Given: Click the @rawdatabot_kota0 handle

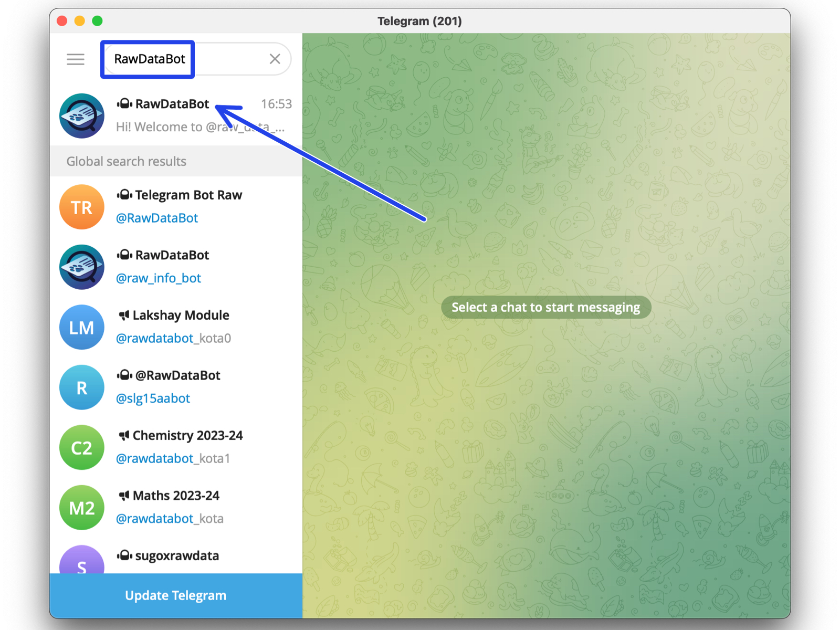Looking at the screenshot, I should (x=173, y=338).
